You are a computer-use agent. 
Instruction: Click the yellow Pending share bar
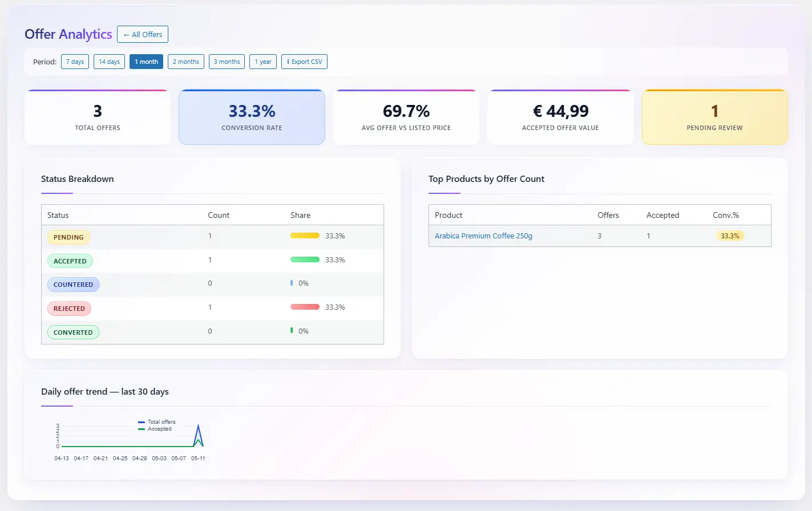(305, 236)
